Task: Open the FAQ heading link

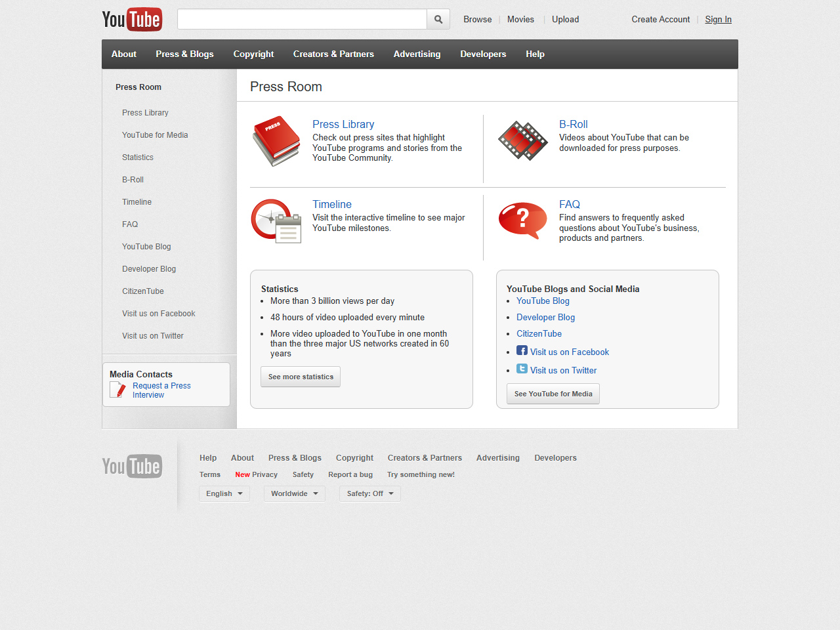Action: (x=570, y=204)
